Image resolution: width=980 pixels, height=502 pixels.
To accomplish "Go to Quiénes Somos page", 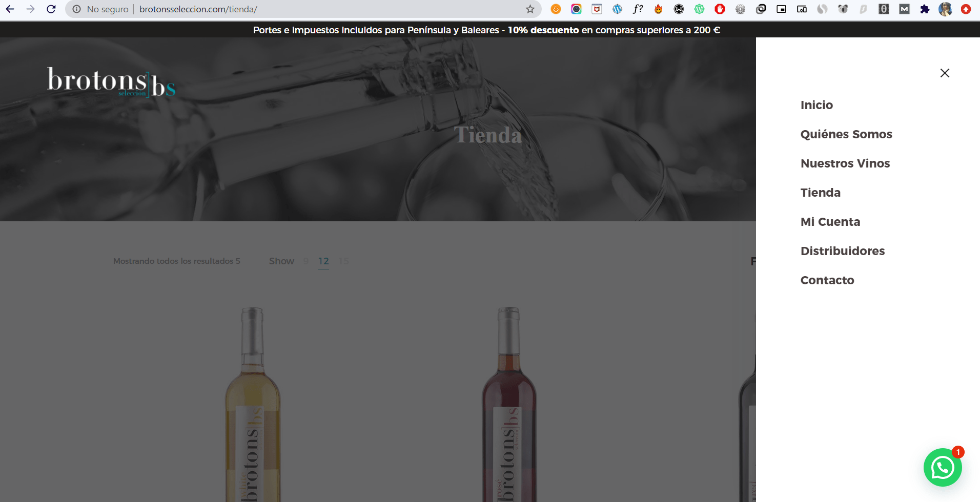I will pyautogui.click(x=846, y=134).
